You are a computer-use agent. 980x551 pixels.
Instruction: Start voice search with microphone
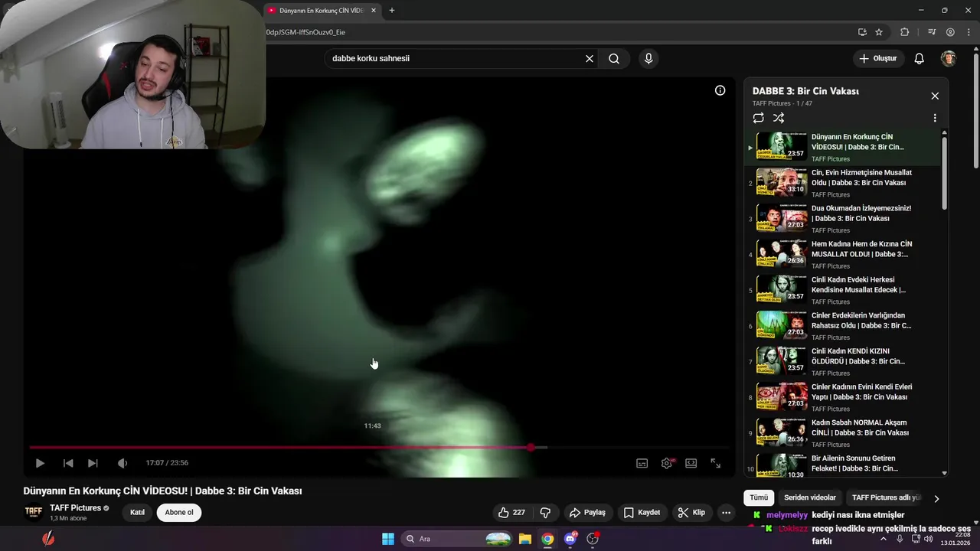pyautogui.click(x=648, y=58)
